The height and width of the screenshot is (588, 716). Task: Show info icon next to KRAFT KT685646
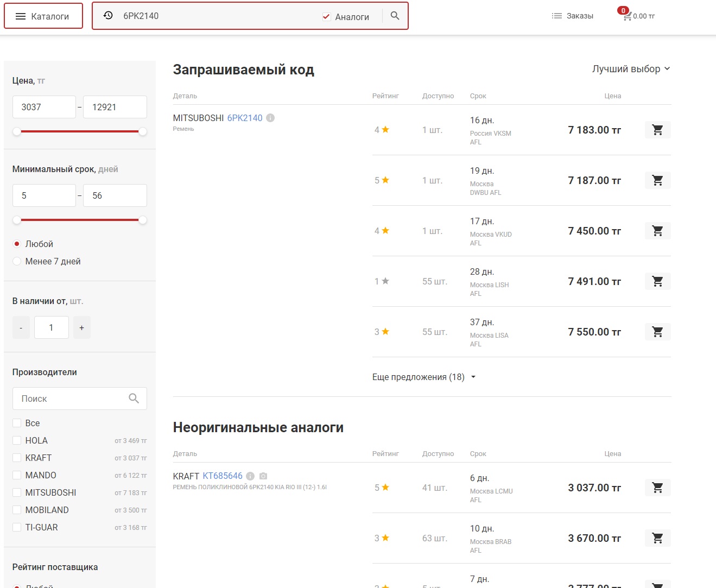pyautogui.click(x=250, y=476)
